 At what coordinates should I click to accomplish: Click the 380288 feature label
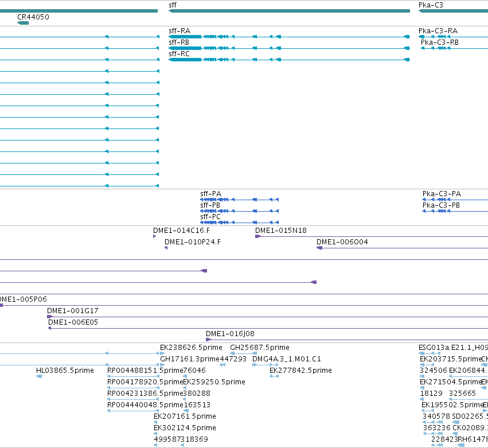pyautogui.click(x=197, y=394)
